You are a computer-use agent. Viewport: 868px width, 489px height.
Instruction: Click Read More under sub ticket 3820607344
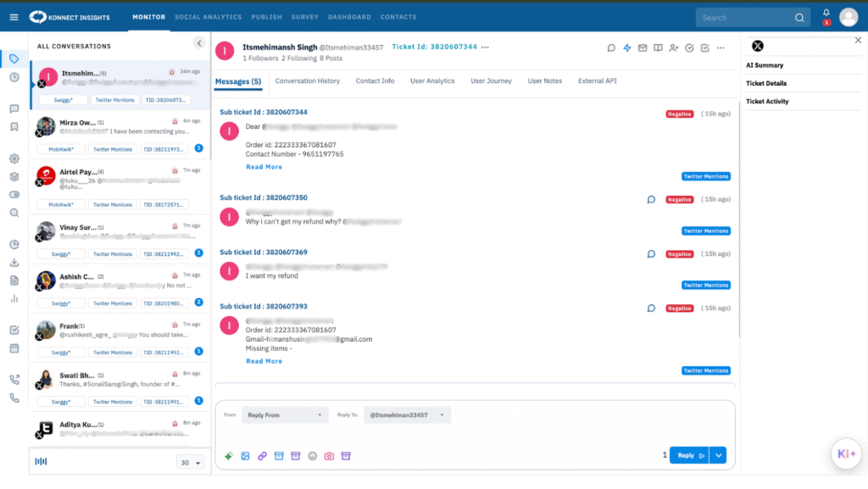(264, 167)
